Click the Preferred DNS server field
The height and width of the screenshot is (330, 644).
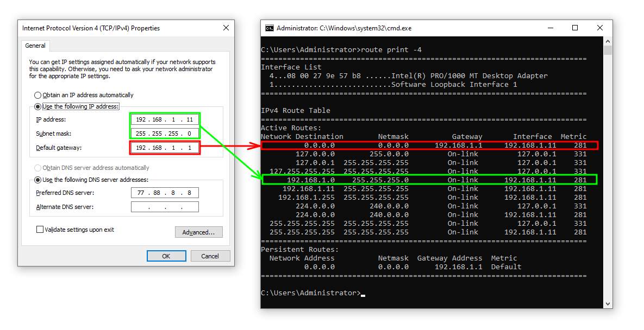tap(165, 193)
